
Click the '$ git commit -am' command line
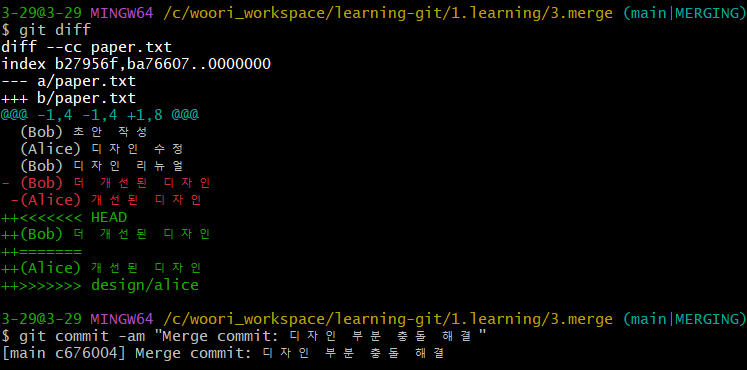(244, 336)
